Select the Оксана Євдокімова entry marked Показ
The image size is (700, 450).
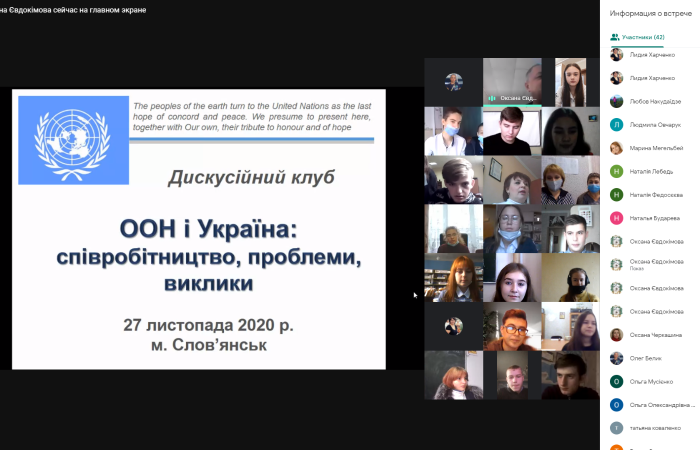pos(656,264)
